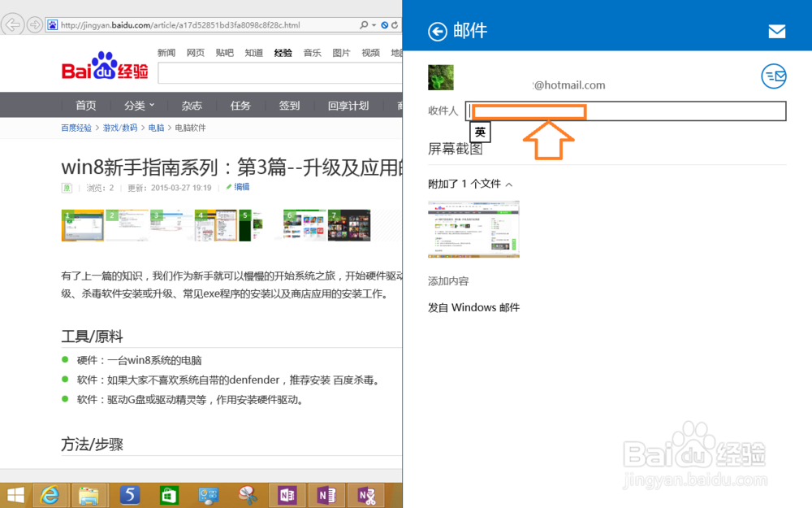
Task: Select the 网页 tab on Baidu
Action: point(195,52)
